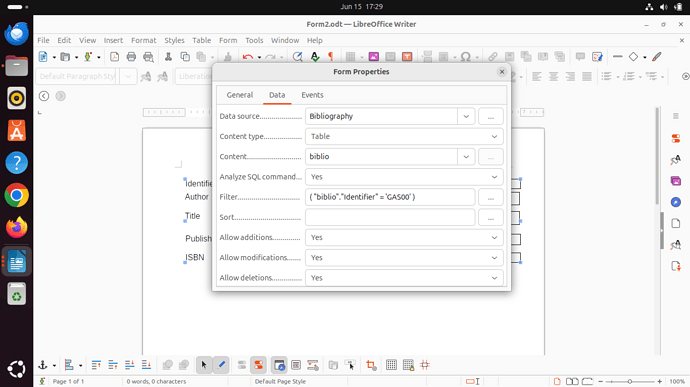The height and width of the screenshot is (387, 690).
Task: Click the New Document icon
Action: [x=43, y=57]
